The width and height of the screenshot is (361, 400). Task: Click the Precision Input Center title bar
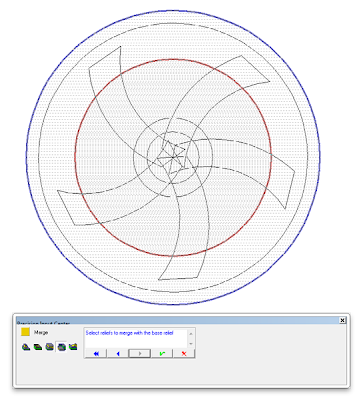[x=177, y=320]
